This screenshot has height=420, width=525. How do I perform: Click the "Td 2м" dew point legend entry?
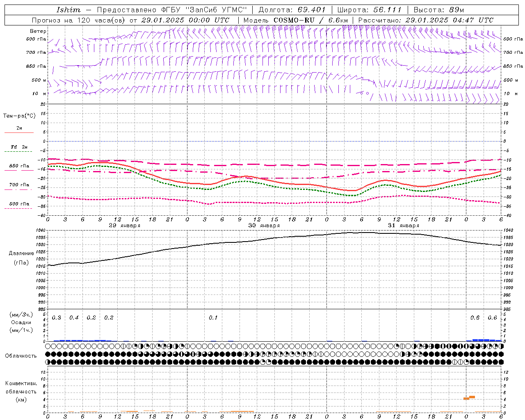click(x=19, y=147)
